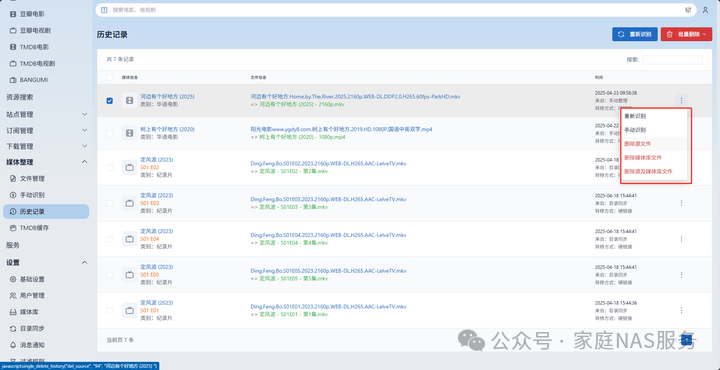
Task: Check the 定风波 S01 E04 row checkbox
Action: (109, 239)
